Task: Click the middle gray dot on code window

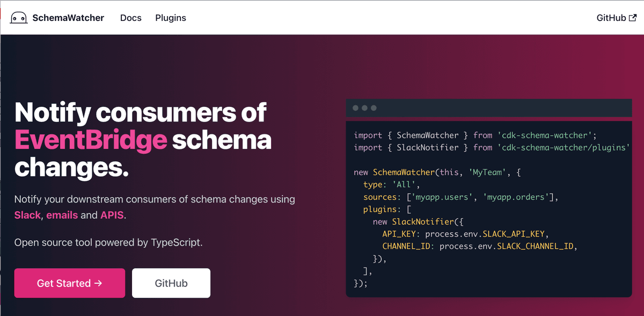Action: click(364, 107)
